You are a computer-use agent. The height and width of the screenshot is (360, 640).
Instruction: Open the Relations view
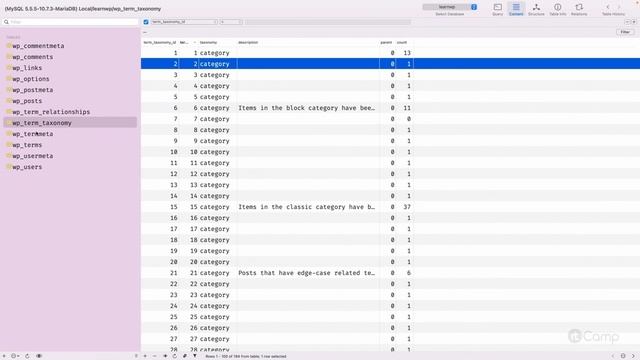click(579, 9)
